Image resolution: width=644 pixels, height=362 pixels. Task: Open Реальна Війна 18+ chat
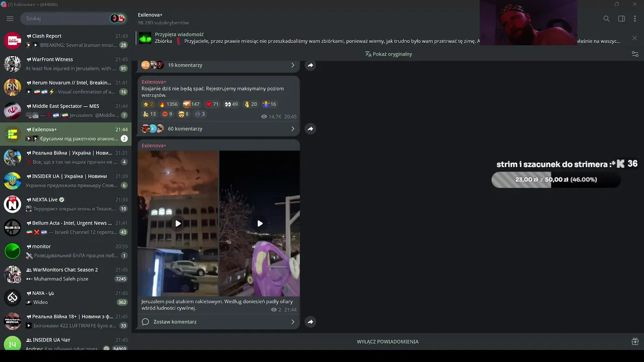pos(66,321)
